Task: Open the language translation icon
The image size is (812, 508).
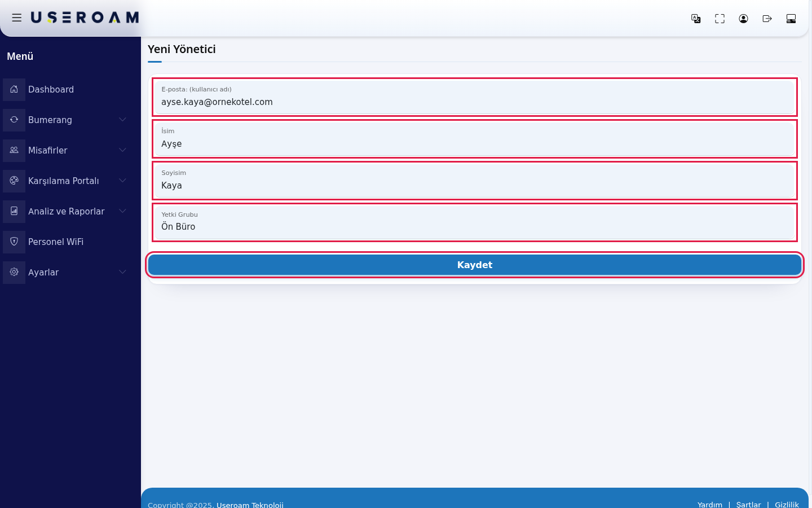Action: 696,19
